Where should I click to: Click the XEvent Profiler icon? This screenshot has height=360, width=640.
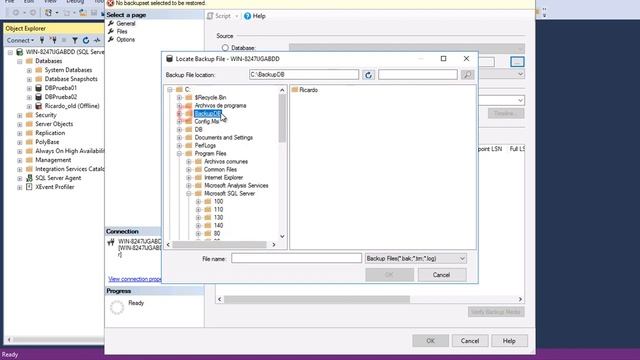tap(29, 187)
